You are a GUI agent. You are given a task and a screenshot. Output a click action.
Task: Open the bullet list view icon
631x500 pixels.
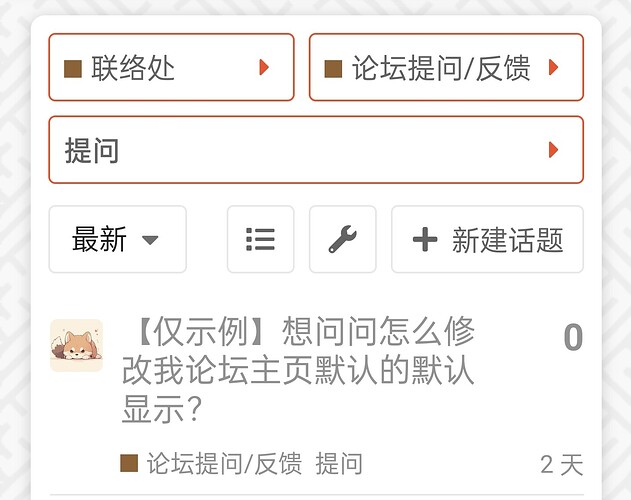point(260,239)
